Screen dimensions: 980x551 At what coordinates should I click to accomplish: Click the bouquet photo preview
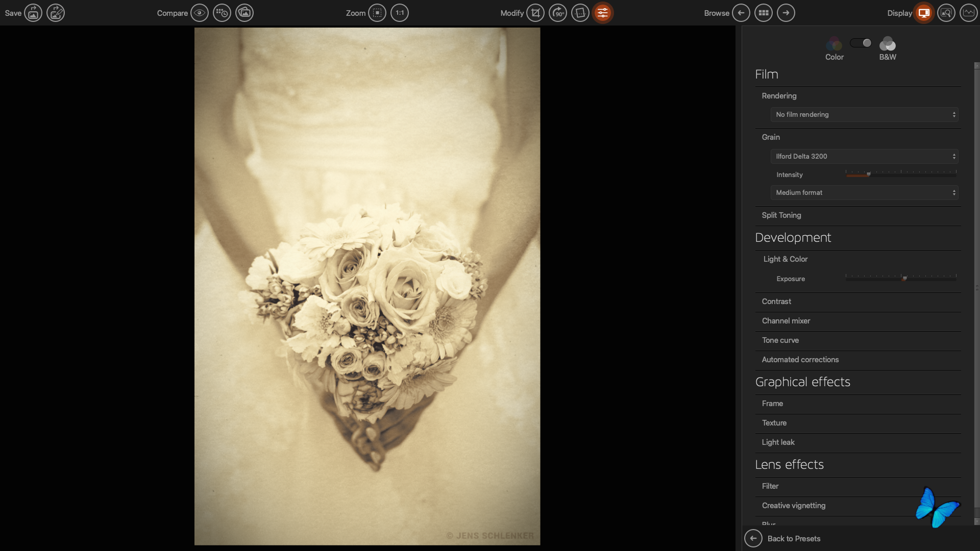pyautogui.click(x=367, y=286)
